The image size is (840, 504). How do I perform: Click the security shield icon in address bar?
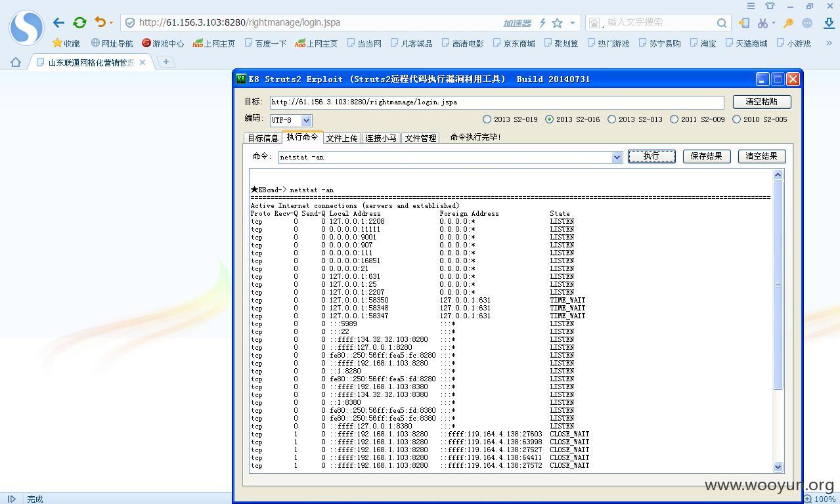tap(130, 22)
